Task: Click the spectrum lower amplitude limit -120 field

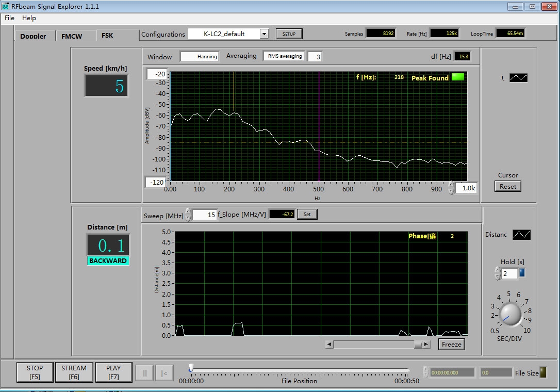Action: point(156,182)
